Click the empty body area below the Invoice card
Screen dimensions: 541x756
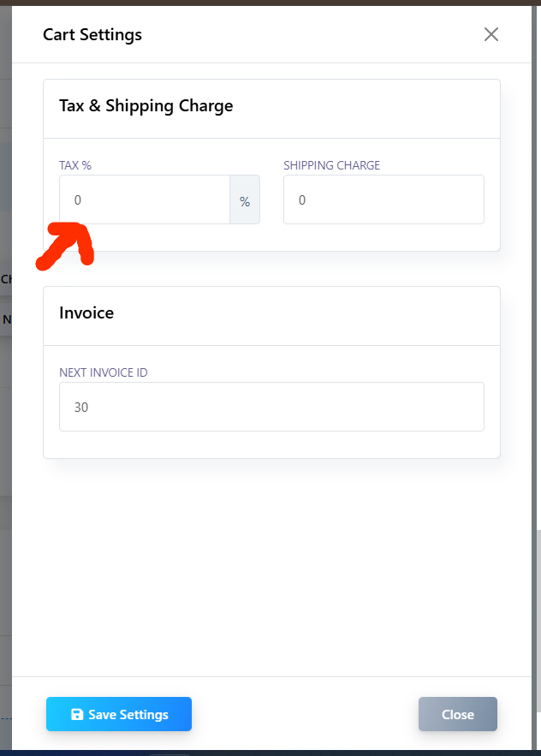coord(271,565)
